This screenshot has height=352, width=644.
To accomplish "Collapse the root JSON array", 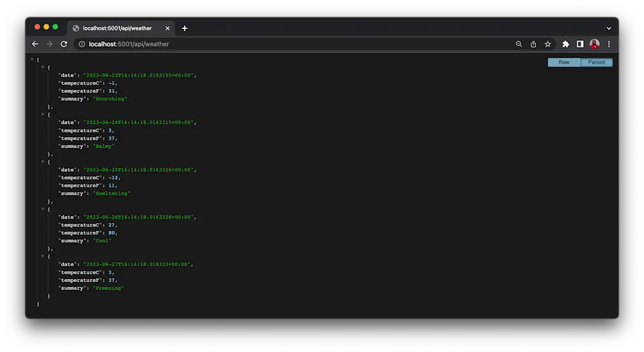I will (x=32, y=60).
